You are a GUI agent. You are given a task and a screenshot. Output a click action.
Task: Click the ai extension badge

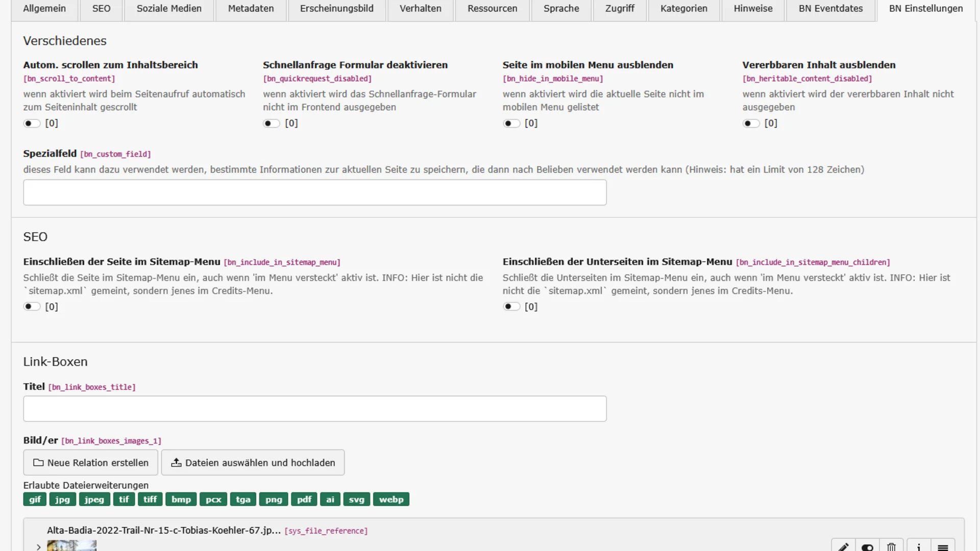(330, 499)
